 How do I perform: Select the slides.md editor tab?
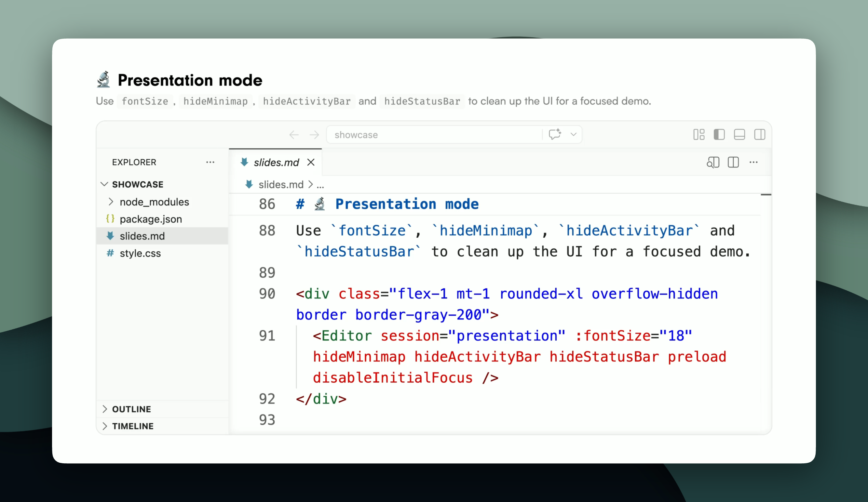[276, 162]
